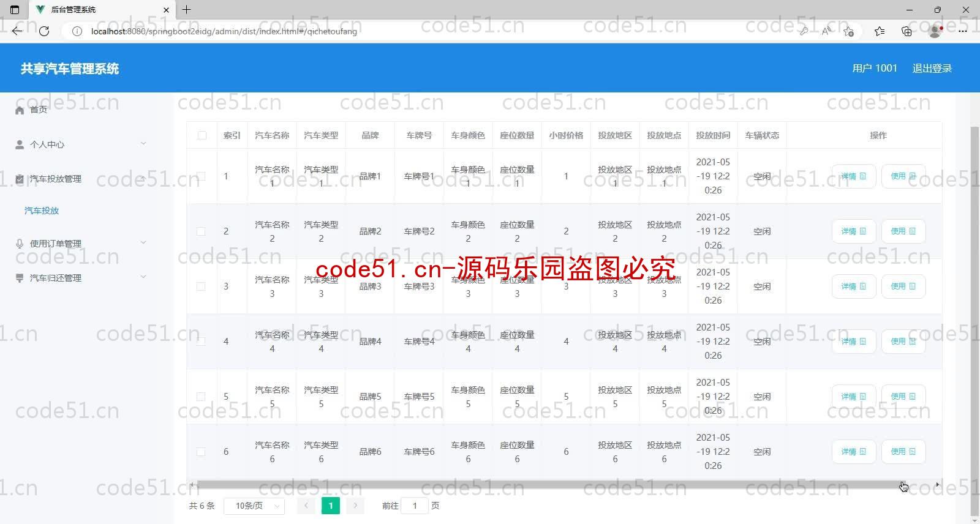
Task: Expand the 汽车归还管理 menu chevron
Action: (x=143, y=277)
